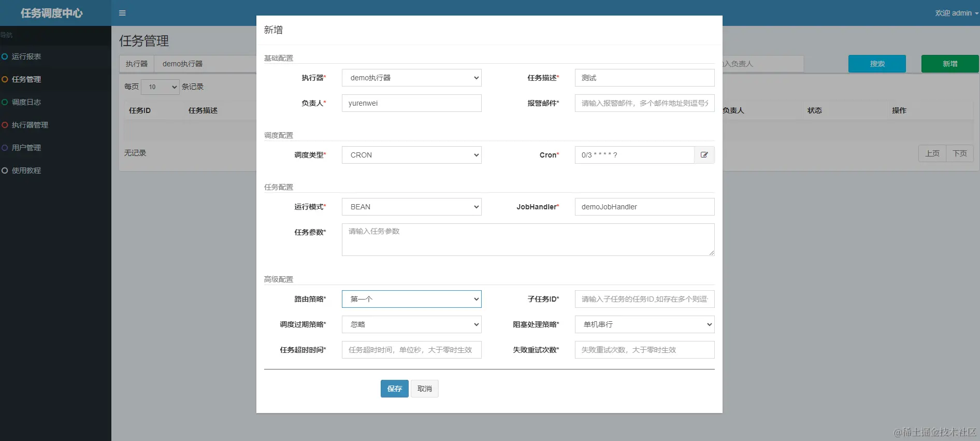Click the 报警邮件 input field
The height and width of the screenshot is (441, 980).
pyautogui.click(x=645, y=103)
